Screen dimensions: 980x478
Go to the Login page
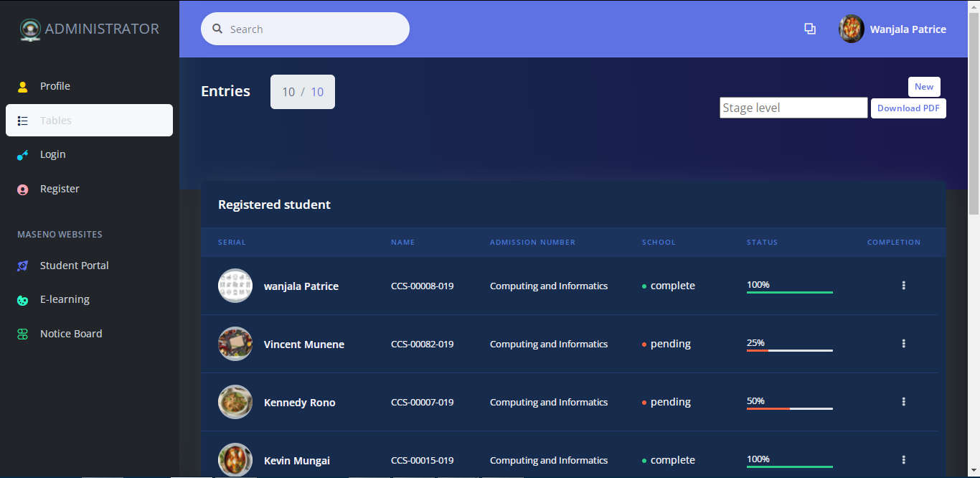click(x=89, y=154)
